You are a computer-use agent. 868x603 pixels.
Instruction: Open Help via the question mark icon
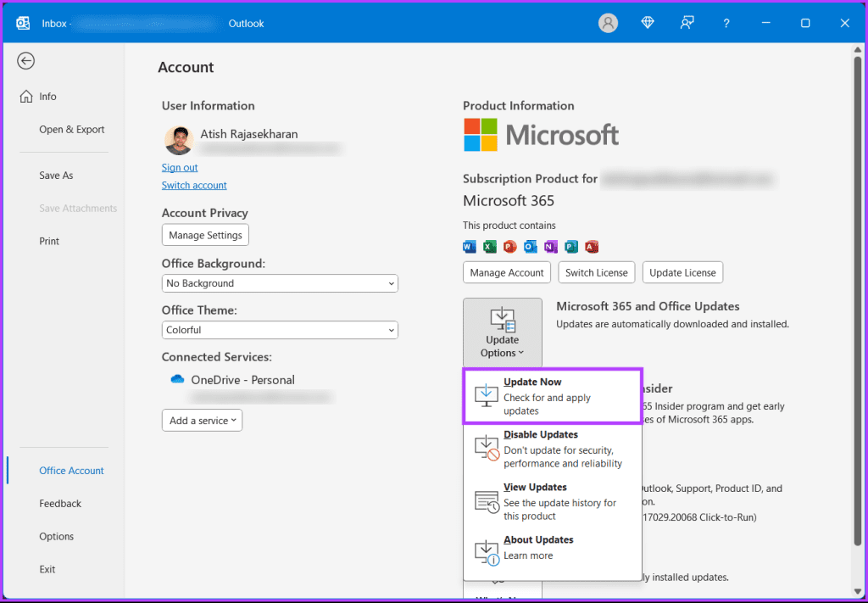tap(726, 23)
